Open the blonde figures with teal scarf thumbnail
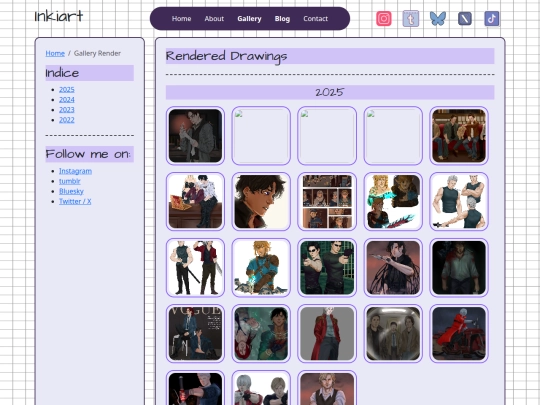The height and width of the screenshot is (405, 540). (393, 201)
